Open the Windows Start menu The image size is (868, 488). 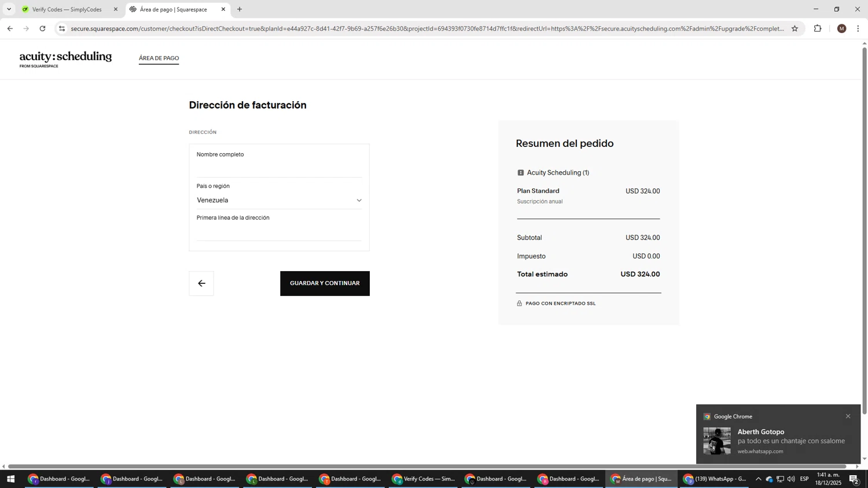point(10,479)
